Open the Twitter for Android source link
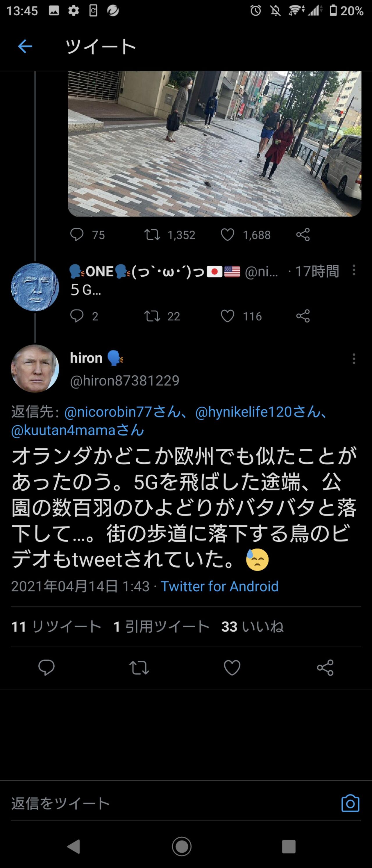 219,587
